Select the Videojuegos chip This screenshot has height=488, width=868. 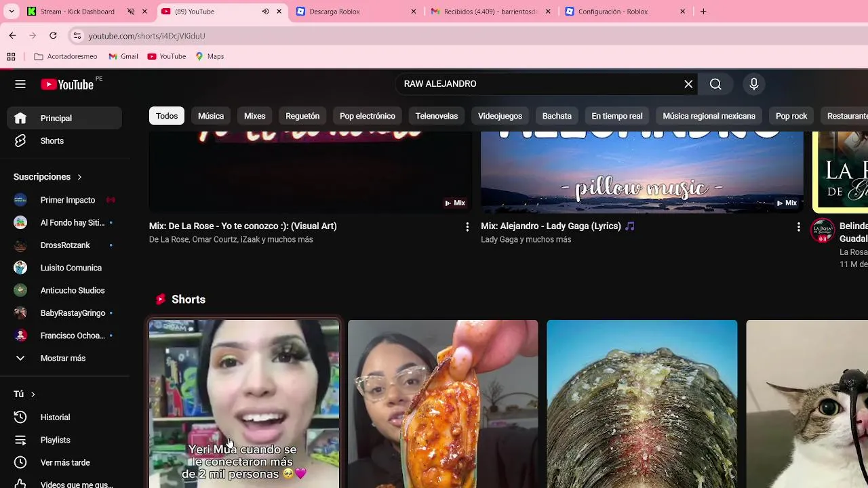pos(500,116)
